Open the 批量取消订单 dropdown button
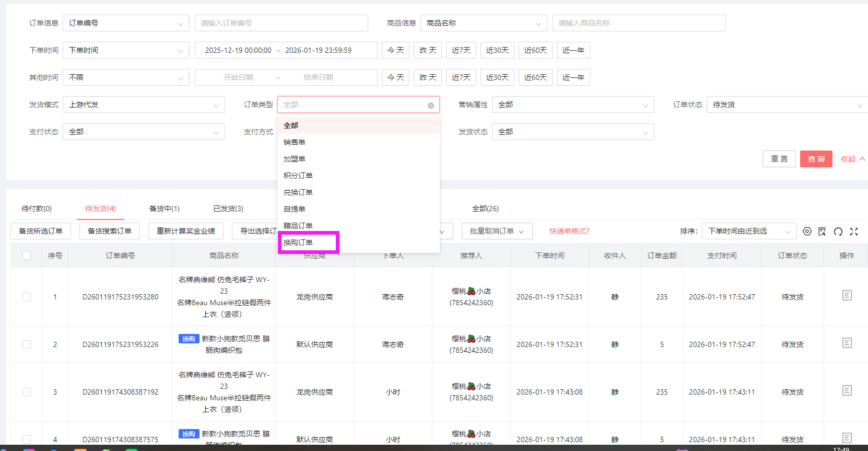This screenshot has width=868, height=451. pos(497,231)
